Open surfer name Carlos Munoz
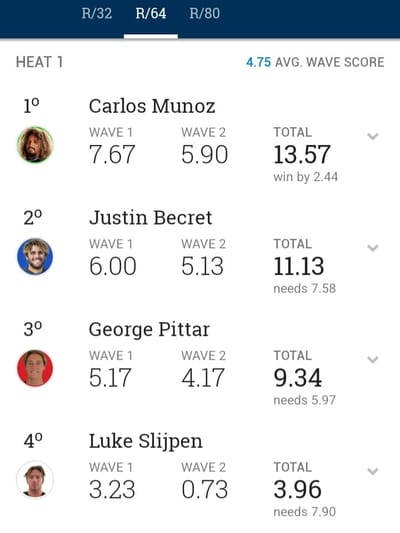Image resolution: width=400 pixels, height=533 pixels. (152, 106)
